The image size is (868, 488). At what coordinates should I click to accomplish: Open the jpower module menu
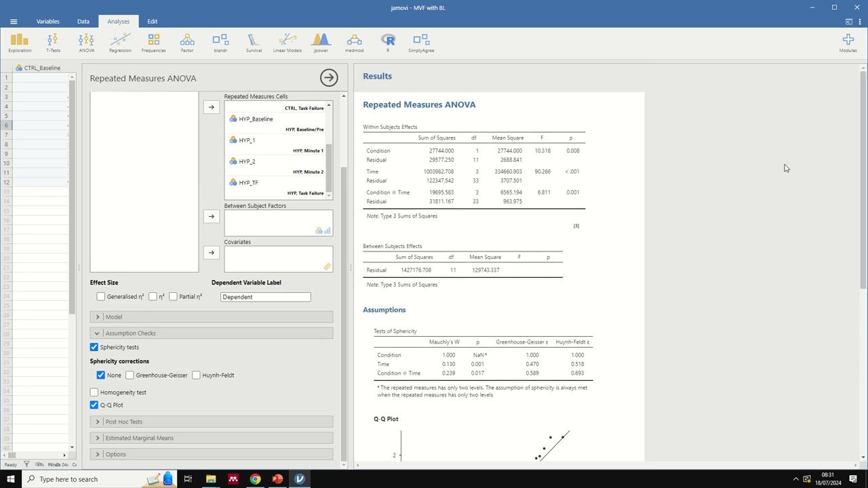[x=321, y=43]
